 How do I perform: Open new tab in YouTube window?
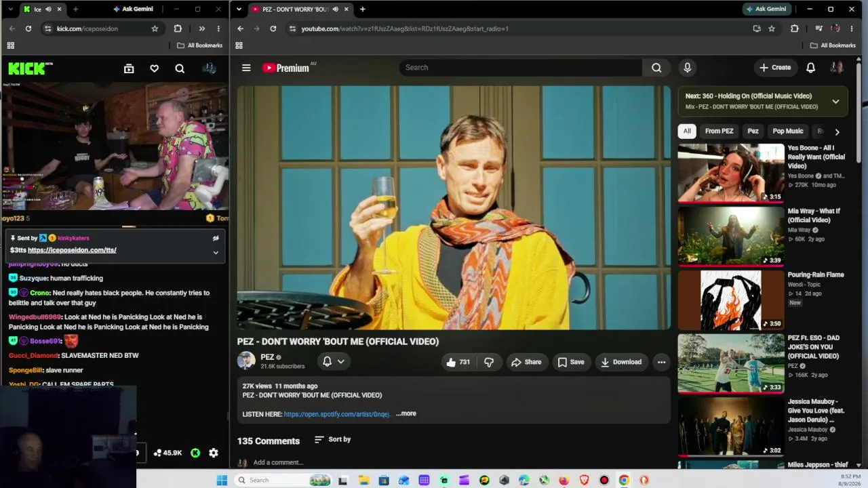pyautogui.click(x=363, y=9)
